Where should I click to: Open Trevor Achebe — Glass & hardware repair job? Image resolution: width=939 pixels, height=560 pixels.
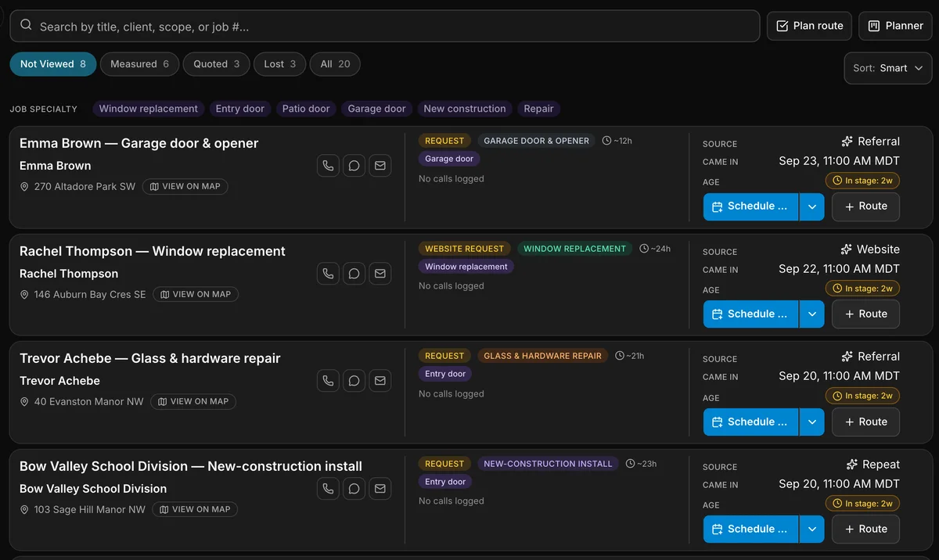(150, 358)
